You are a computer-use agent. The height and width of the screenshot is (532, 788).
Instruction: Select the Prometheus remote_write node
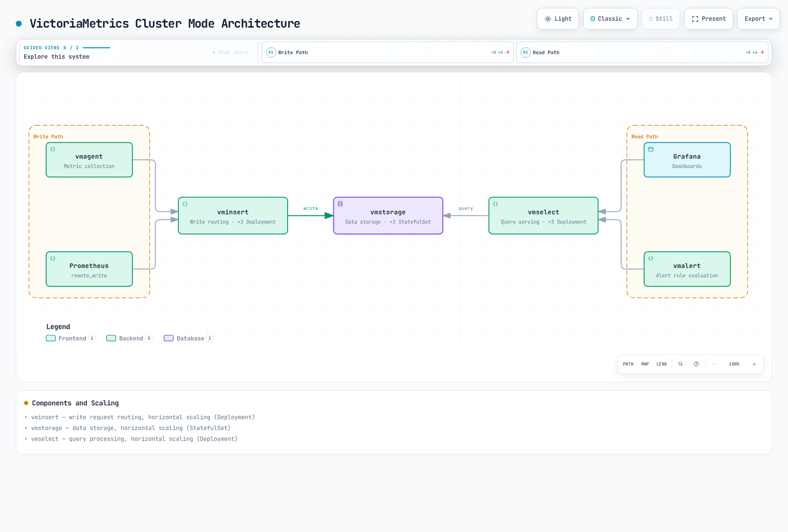pyautogui.click(x=89, y=269)
